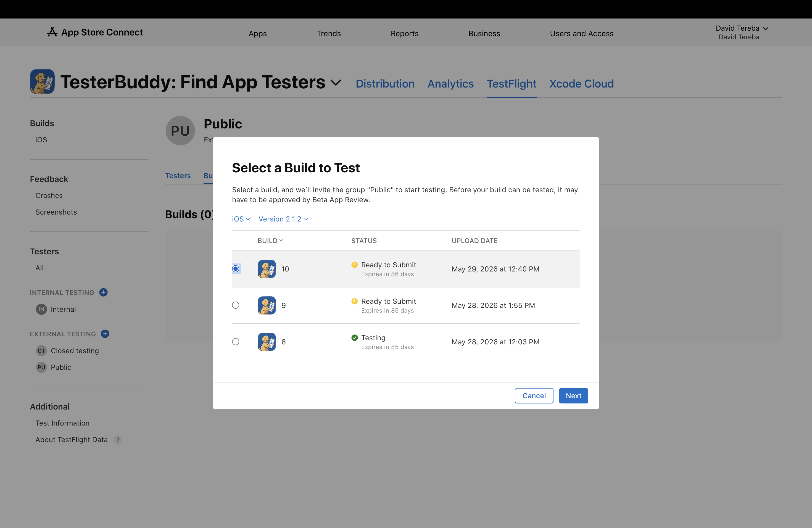
Task: Open Public group in sidebar
Action: tap(61, 367)
